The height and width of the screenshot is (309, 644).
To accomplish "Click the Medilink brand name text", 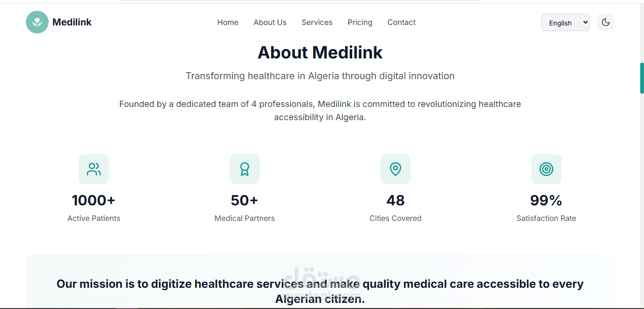I will [72, 22].
